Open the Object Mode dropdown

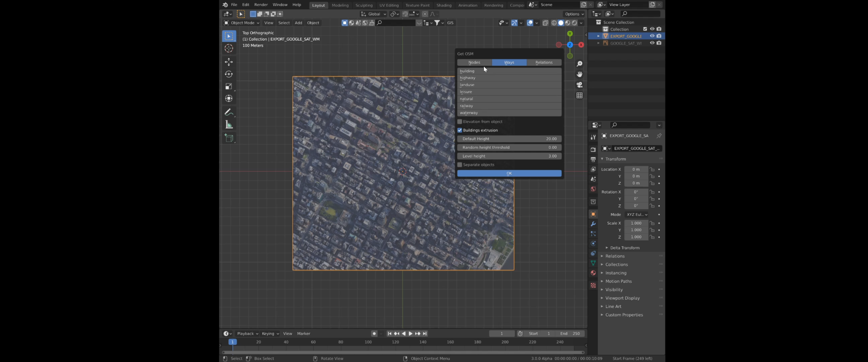tap(242, 23)
